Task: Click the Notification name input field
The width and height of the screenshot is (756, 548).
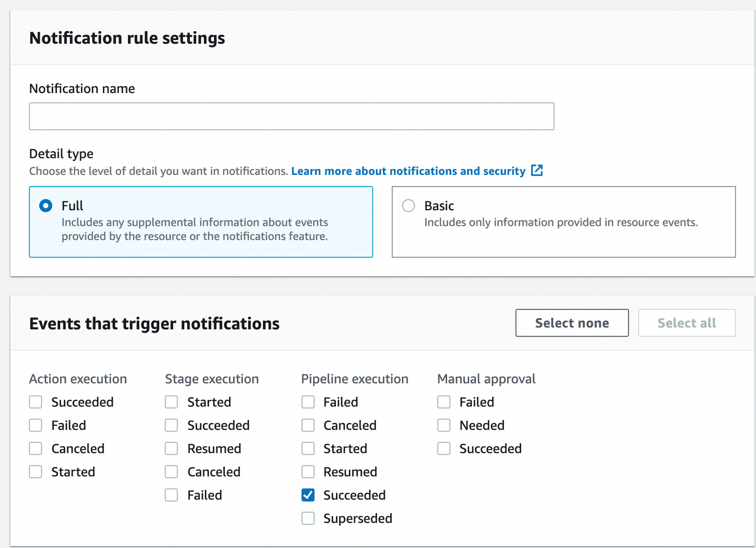Action: point(292,116)
